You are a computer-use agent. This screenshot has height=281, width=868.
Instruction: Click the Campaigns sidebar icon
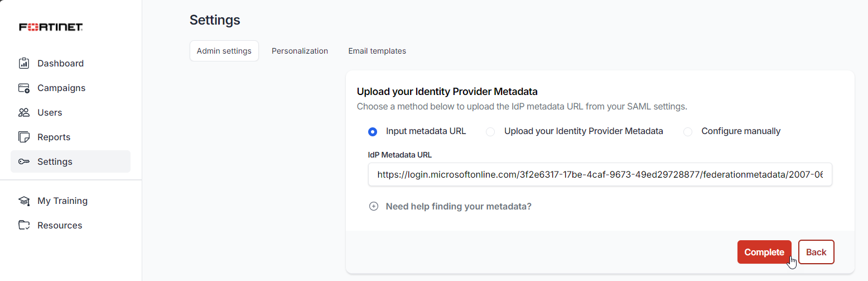pos(24,88)
